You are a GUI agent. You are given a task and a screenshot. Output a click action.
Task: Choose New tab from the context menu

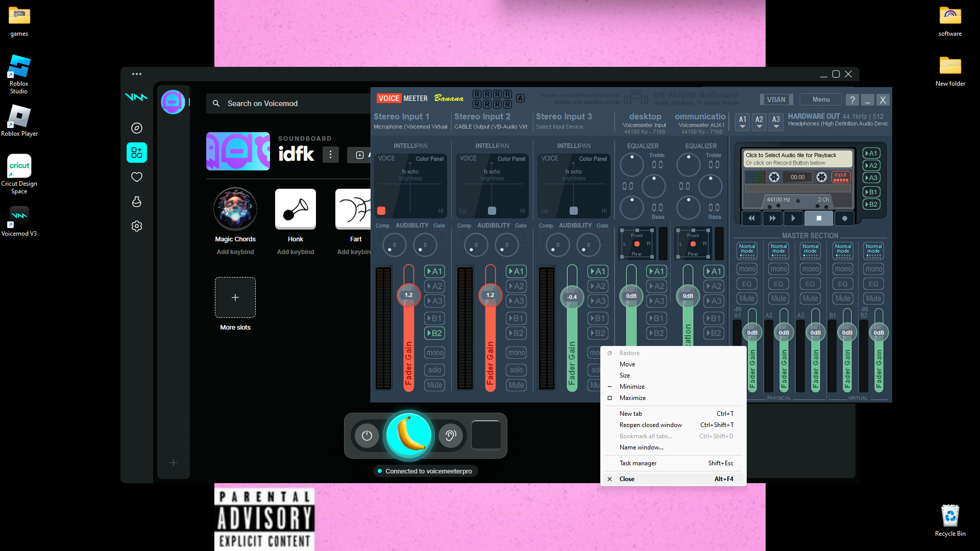(x=631, y=414)
